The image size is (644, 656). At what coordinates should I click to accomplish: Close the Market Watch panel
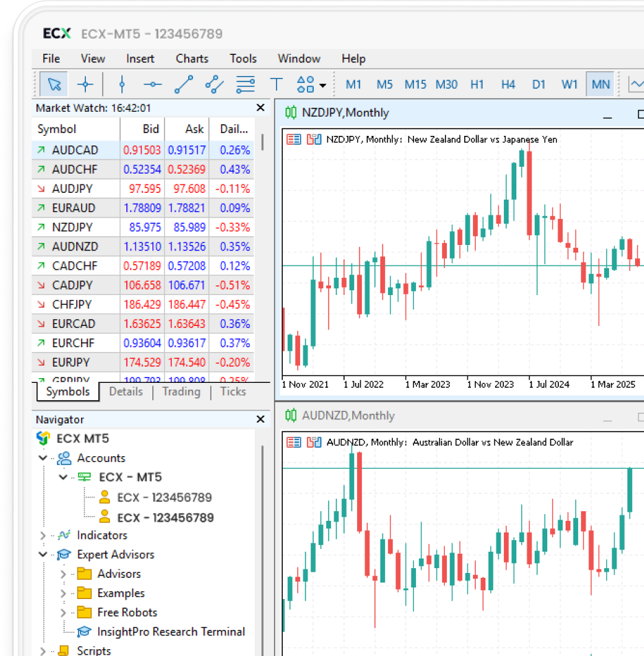pos(260,108)
